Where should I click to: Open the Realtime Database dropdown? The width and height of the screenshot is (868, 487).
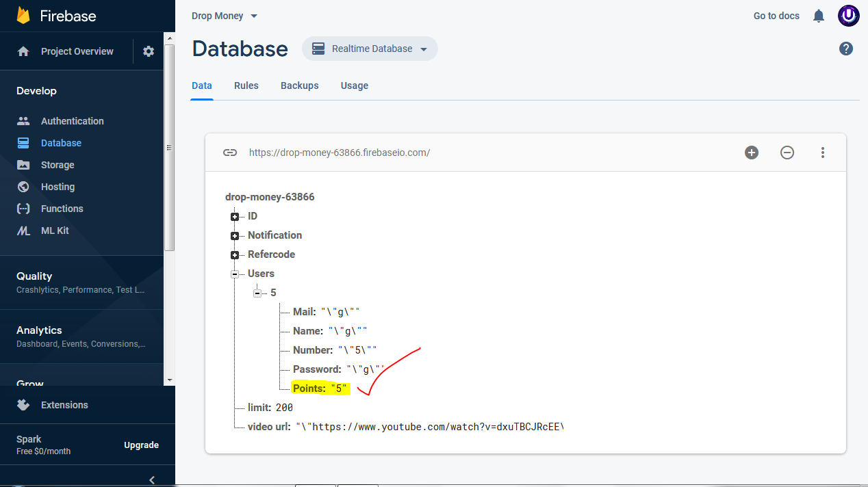coord(370,49)
